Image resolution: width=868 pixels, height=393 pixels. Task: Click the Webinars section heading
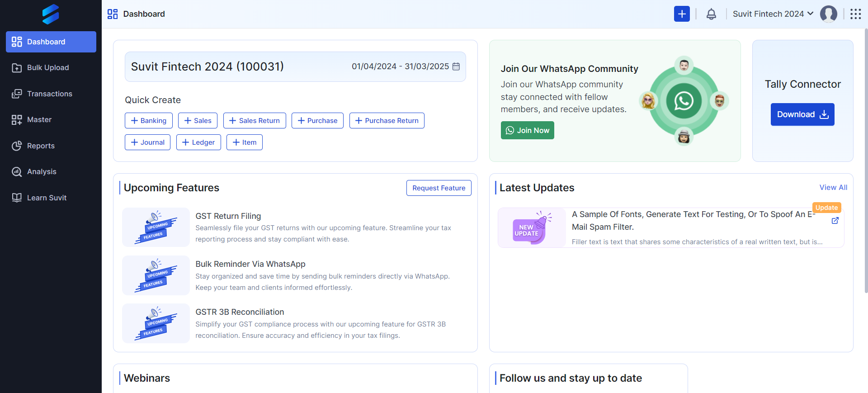(147, 378)
